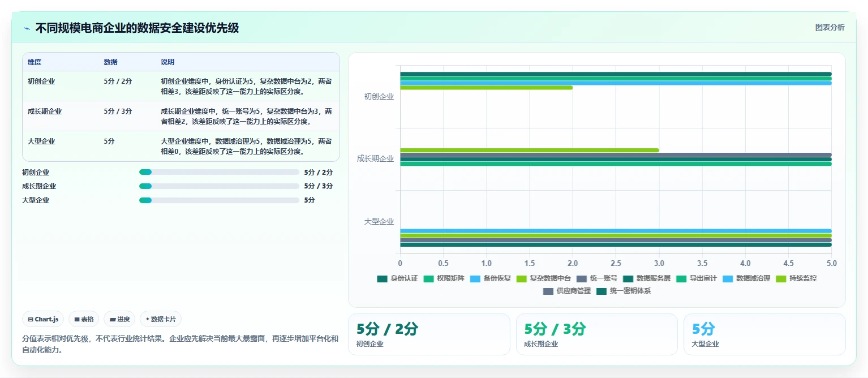The image size is (868, 378).
Task: Click the lime 复杂数据中台 bar under 初创企业
Action: pos(487,88)
